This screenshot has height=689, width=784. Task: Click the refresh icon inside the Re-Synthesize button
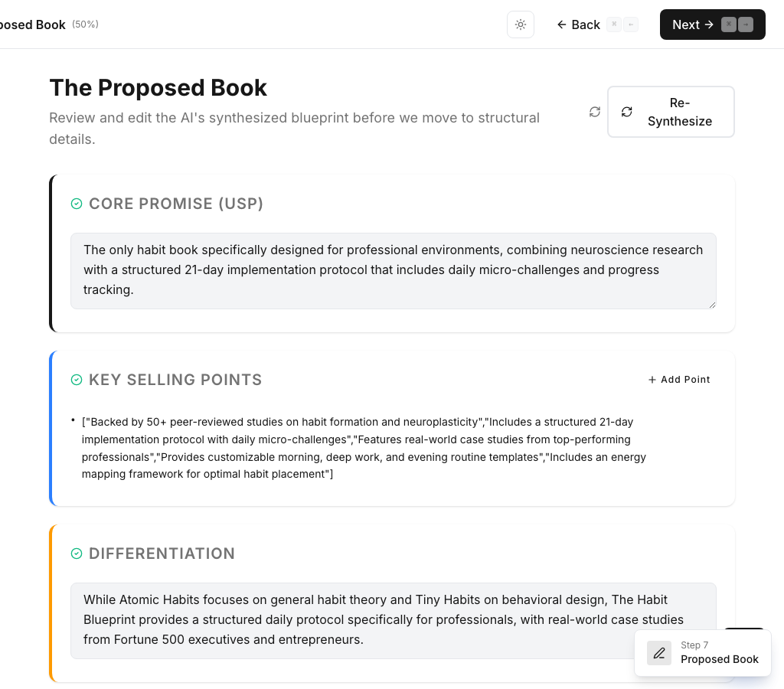pyautogui.click(x=626, y=112)
